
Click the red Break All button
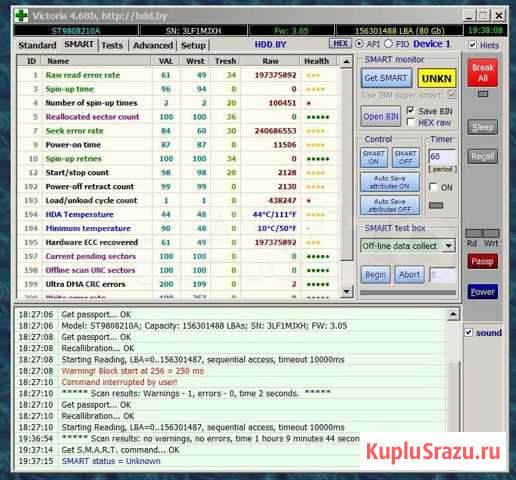click(483, 73)
